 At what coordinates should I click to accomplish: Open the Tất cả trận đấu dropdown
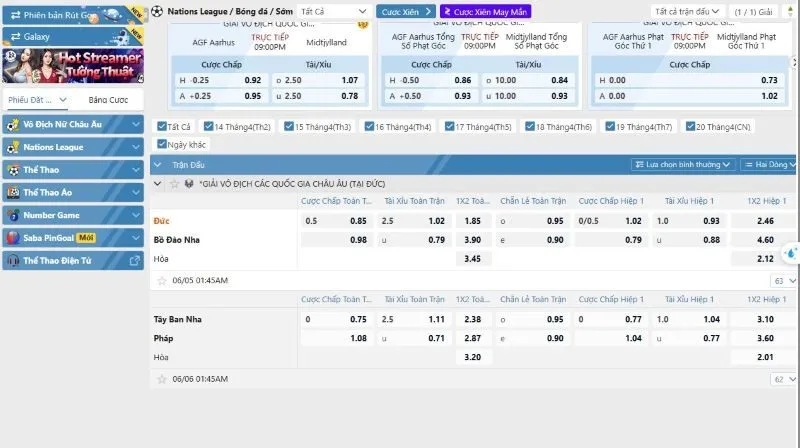(688, 11)
